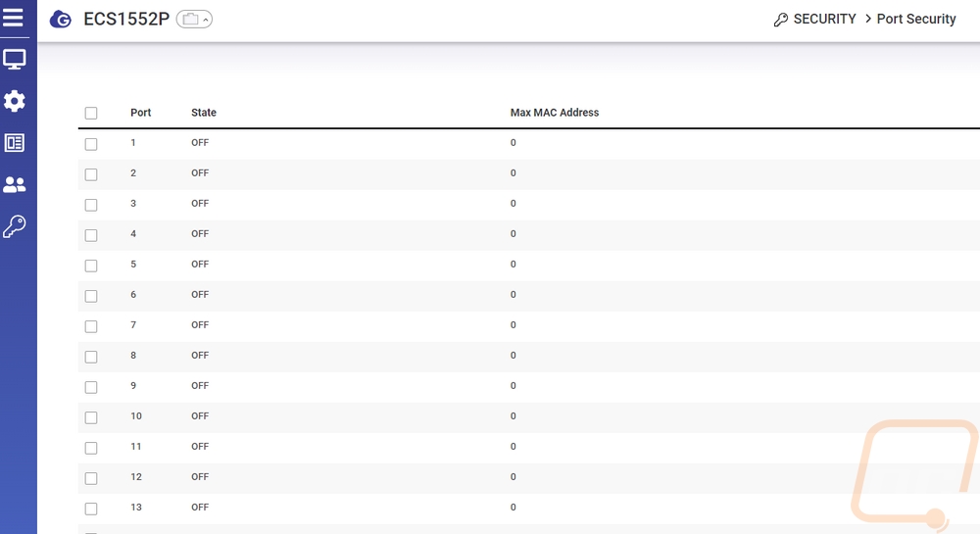The width and height of the screenshot is (980, 534).
Task: Open the newspaper-style sidebar icon
Action: 14,143
